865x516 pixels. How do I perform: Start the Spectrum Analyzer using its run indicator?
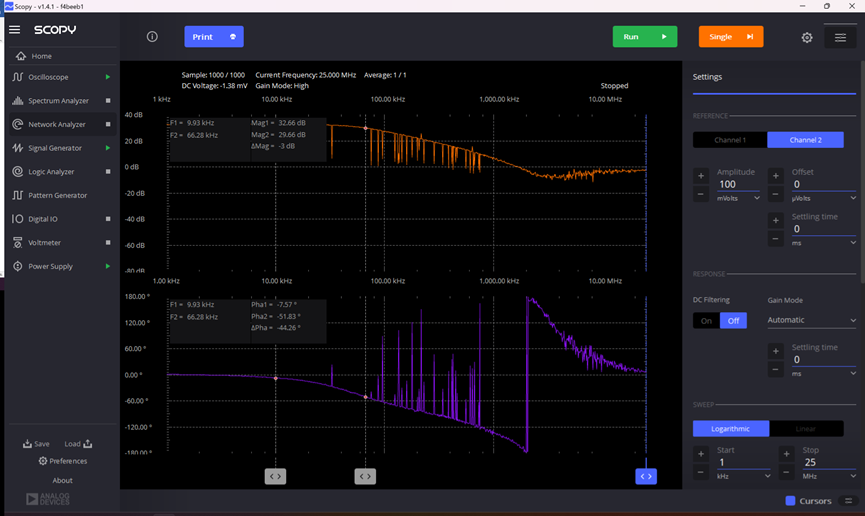pyautogui.click(x=108, y=100)
